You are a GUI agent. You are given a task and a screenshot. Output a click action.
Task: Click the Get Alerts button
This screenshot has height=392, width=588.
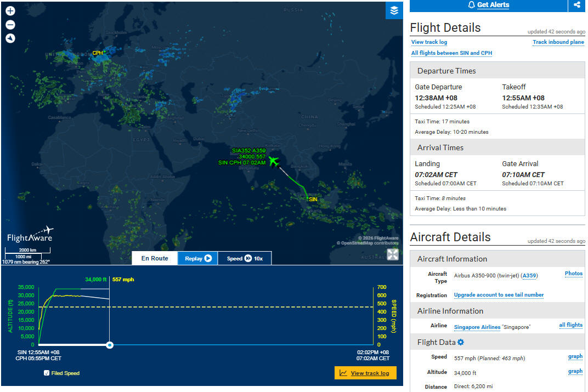tap(488, 5)
